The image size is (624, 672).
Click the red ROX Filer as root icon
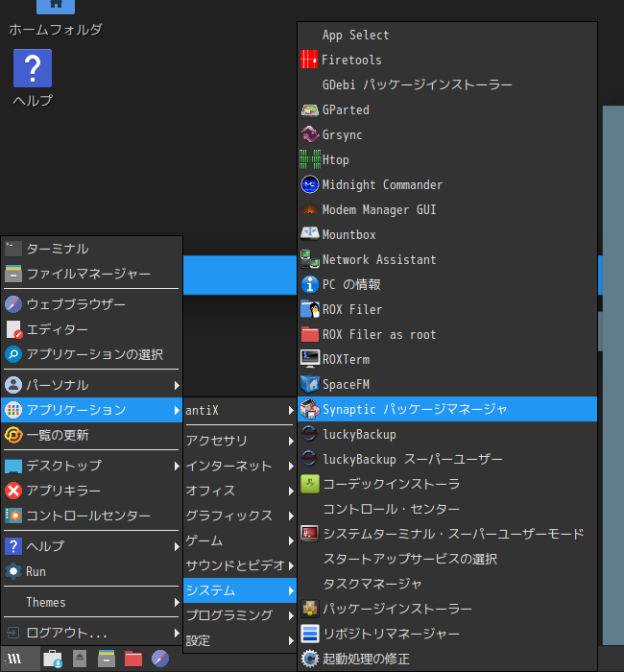309,334
